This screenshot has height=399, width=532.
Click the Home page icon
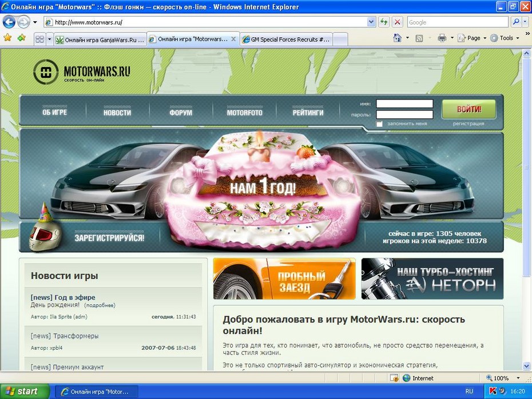[x=398, y=38]
